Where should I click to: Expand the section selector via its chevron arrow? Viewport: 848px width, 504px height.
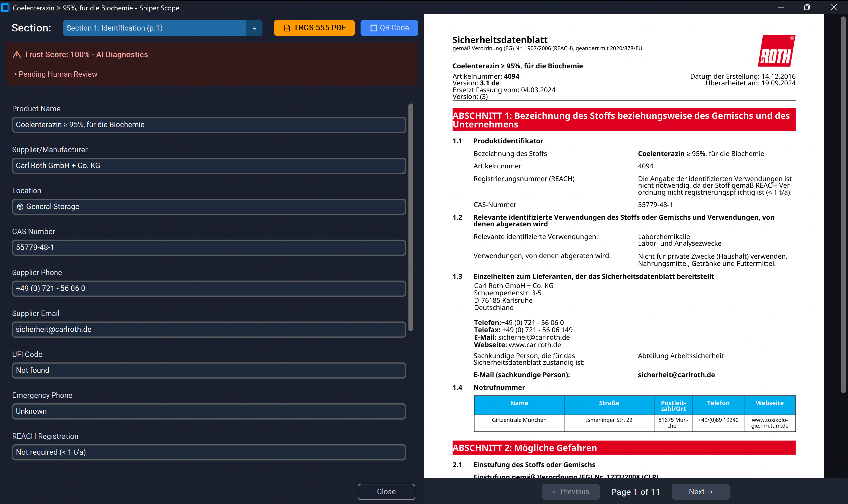click(254, 28)
